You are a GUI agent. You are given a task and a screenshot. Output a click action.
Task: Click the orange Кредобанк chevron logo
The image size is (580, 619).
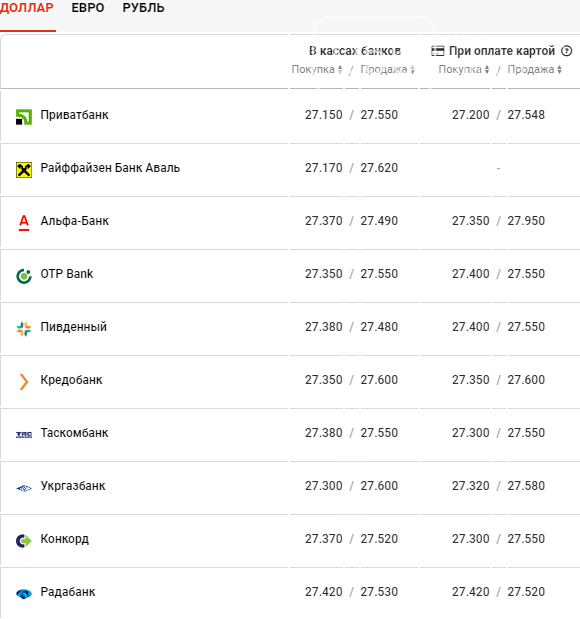coord(24,382)
